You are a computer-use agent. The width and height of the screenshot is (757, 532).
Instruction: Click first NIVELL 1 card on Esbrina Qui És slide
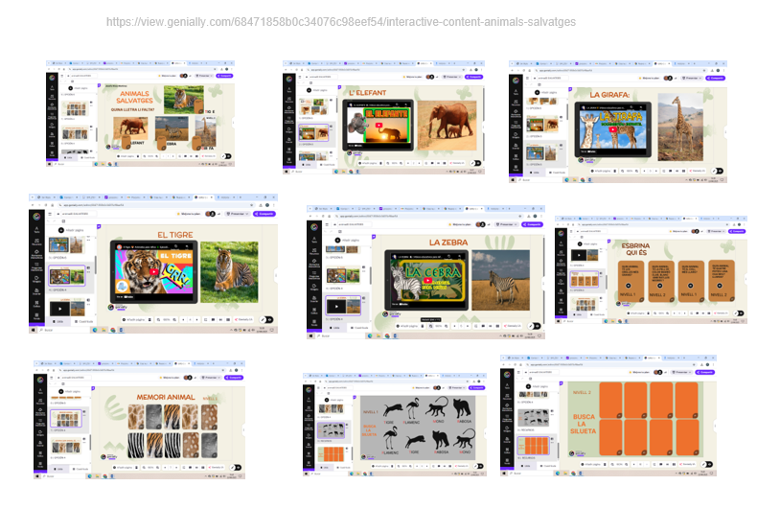[631, 281]
